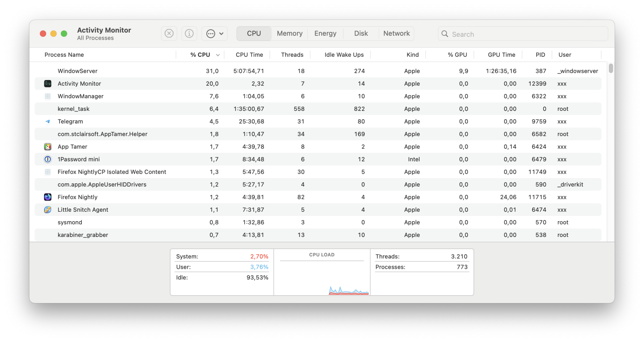
Task: Click WindowServer's CPU Time value 5:07:54,71
Action: point(249,71)
